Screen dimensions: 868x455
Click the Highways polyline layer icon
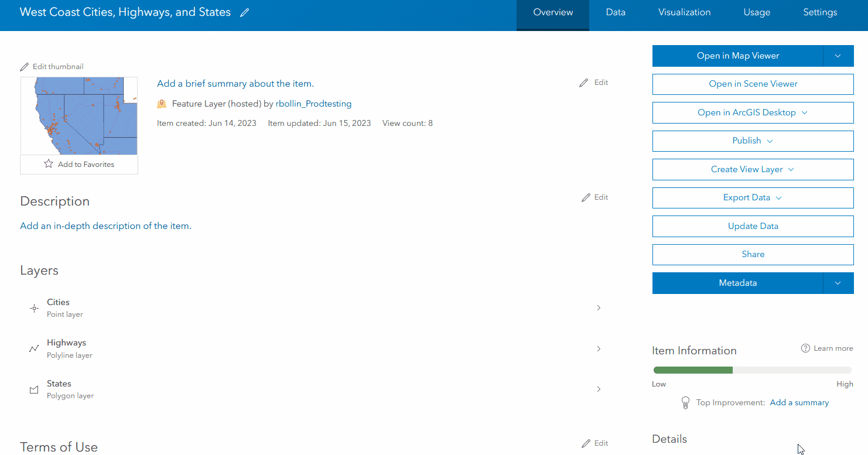[34, 348]
